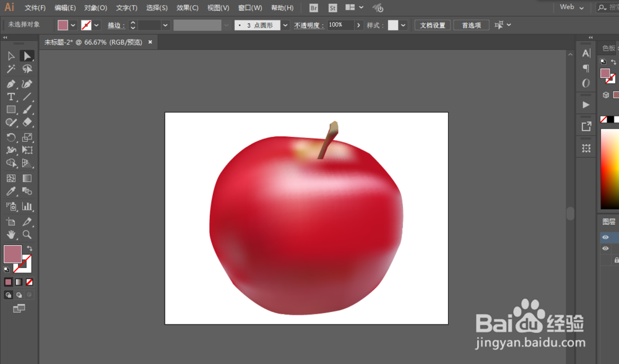Toggle visibility of the second layer
This screenshot has height=364, width=619.
[606, 248]
